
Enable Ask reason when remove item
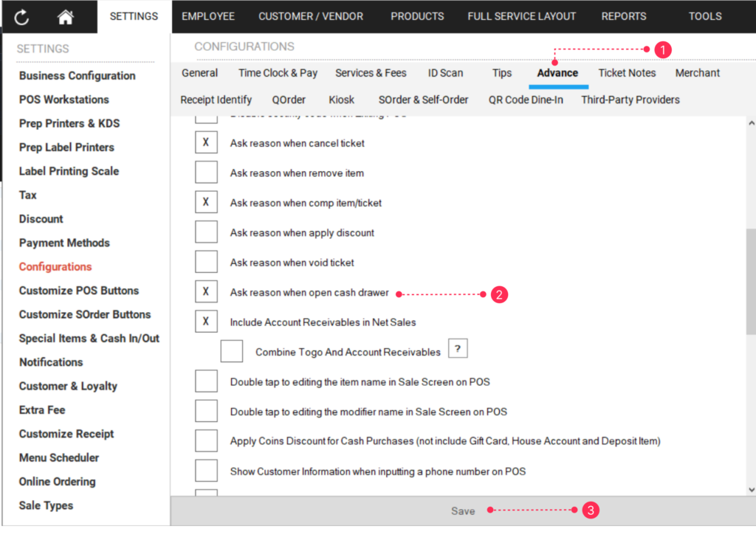pyautogui.click(x=206, y=173)
